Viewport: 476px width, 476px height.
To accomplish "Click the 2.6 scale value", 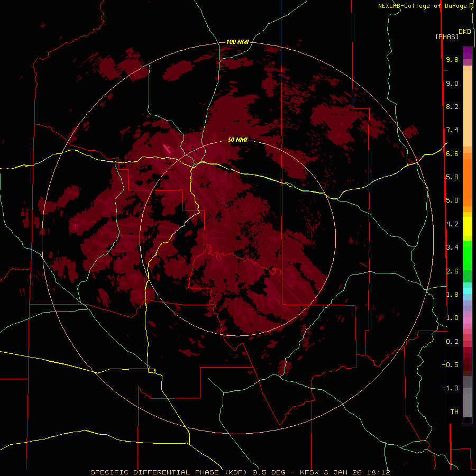I will pyautogui.click(x=452, y=271).
